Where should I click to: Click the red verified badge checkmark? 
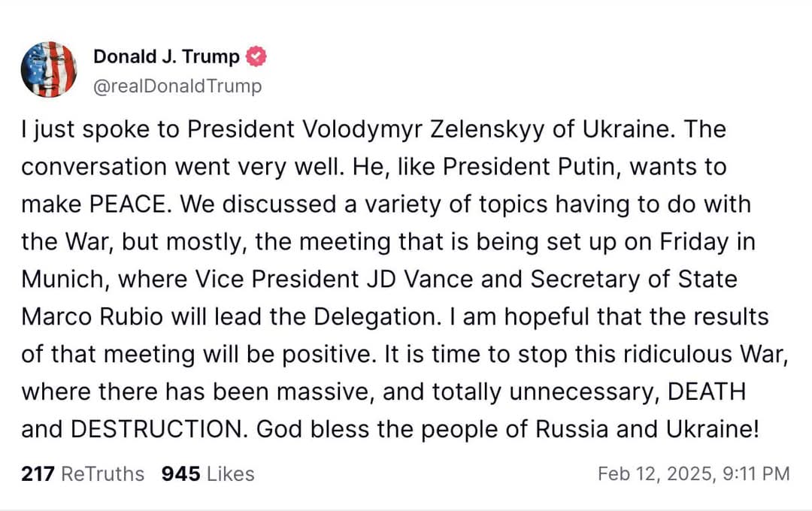point(256,56)
